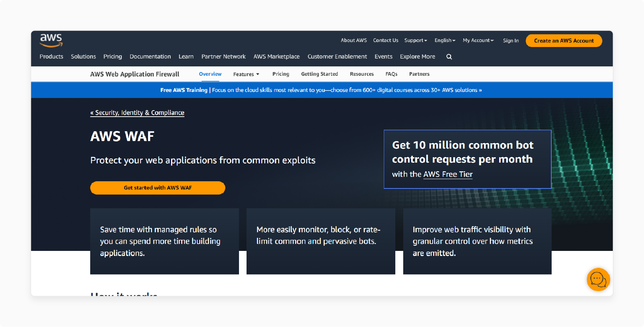Select the Getting Started tab

(x=319, y=74)
